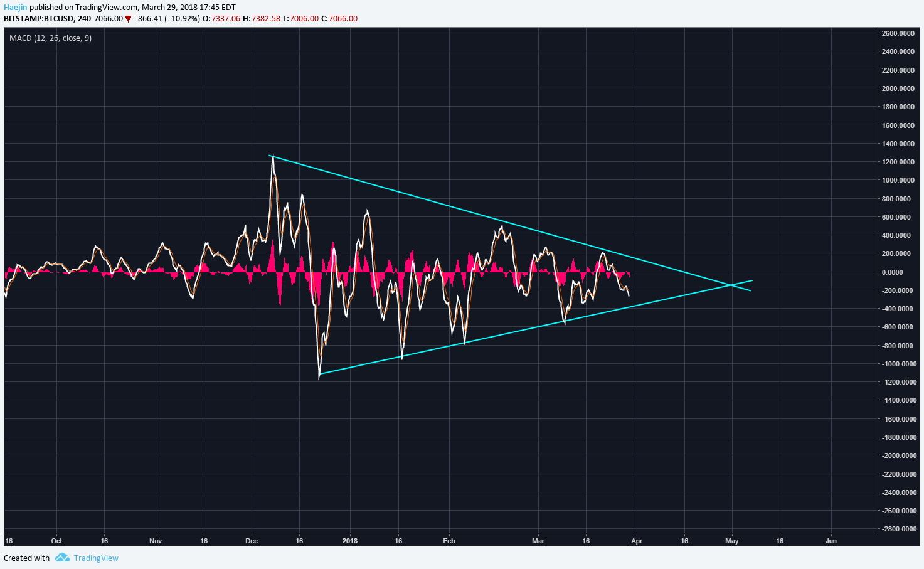Click the TradingView cloud logo icon
The height and width of the screenshot is (569, 924).
point(62,557)
